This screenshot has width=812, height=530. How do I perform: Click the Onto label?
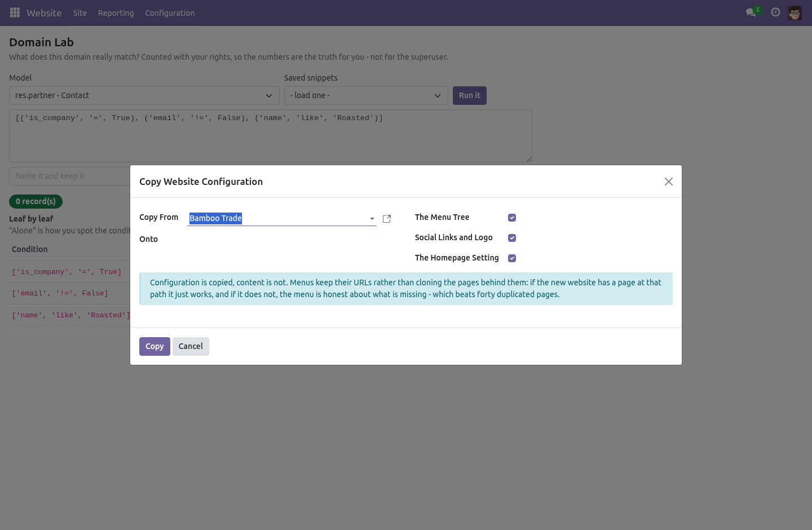(x=149, y=239)
